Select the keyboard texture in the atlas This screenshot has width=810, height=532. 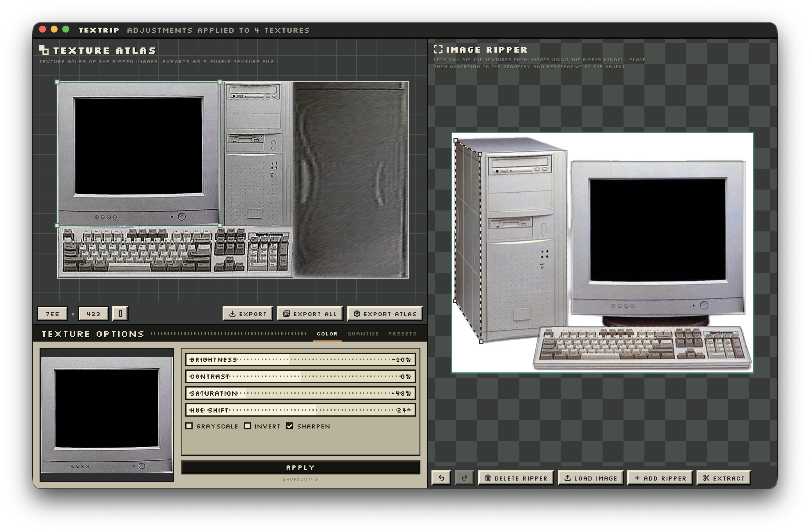(175, 252)
